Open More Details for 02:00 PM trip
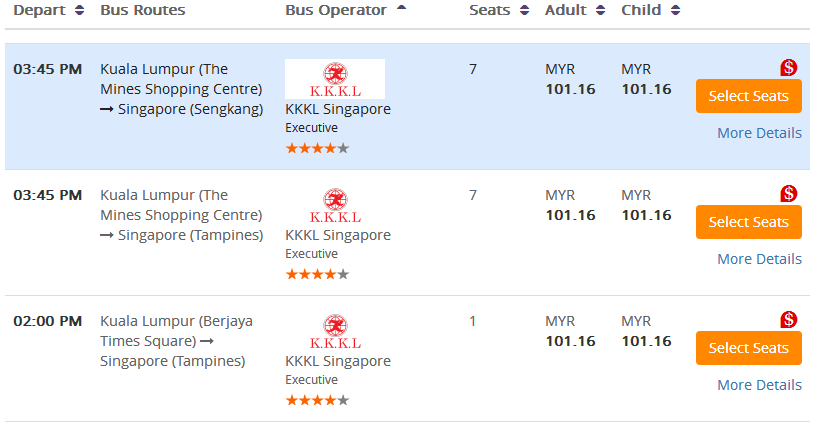This screenshot has height=427, width=818. click(x=759, y=385)
